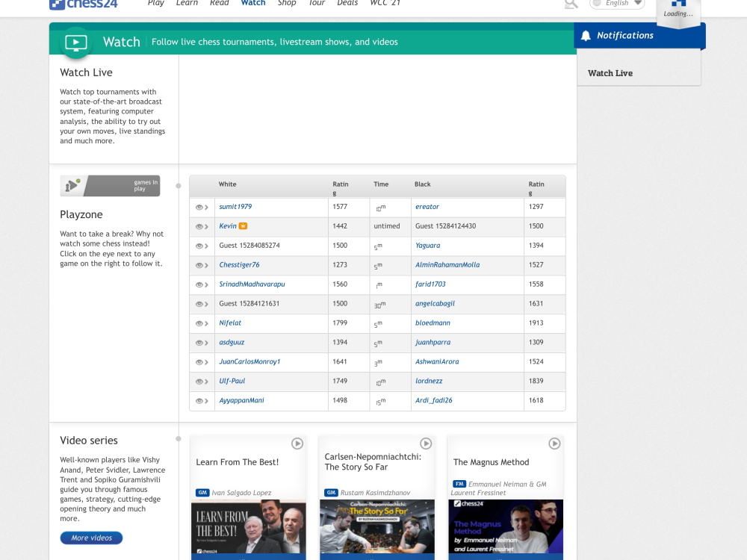
Task: Click FM badge beside Emmanuel Neiman
Action: point(459,484)
